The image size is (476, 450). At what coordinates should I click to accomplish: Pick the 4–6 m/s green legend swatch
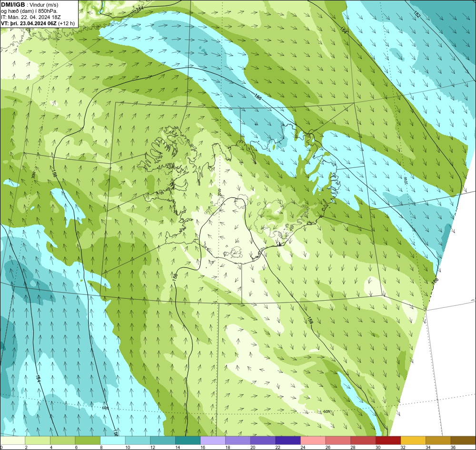point(62,440)
